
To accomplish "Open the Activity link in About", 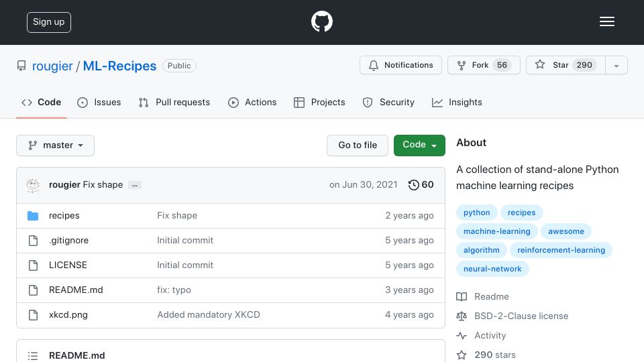I will point(482,336).
